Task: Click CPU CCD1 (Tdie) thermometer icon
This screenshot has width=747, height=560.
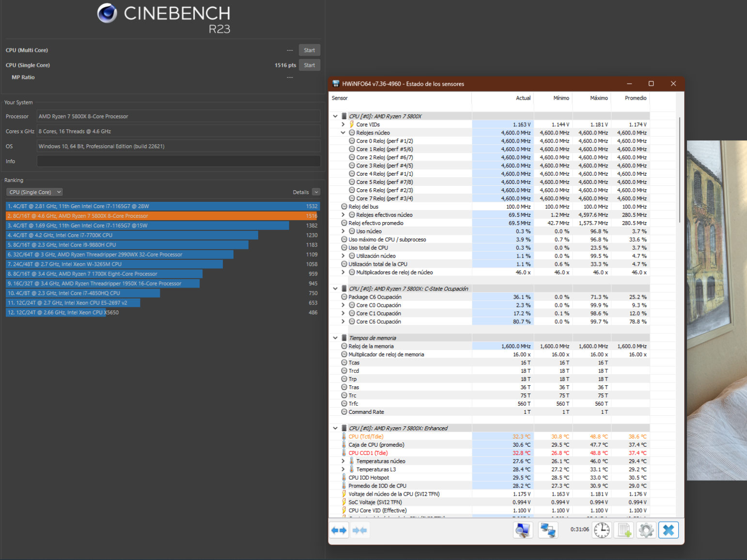Action: (x=344, y=453)
